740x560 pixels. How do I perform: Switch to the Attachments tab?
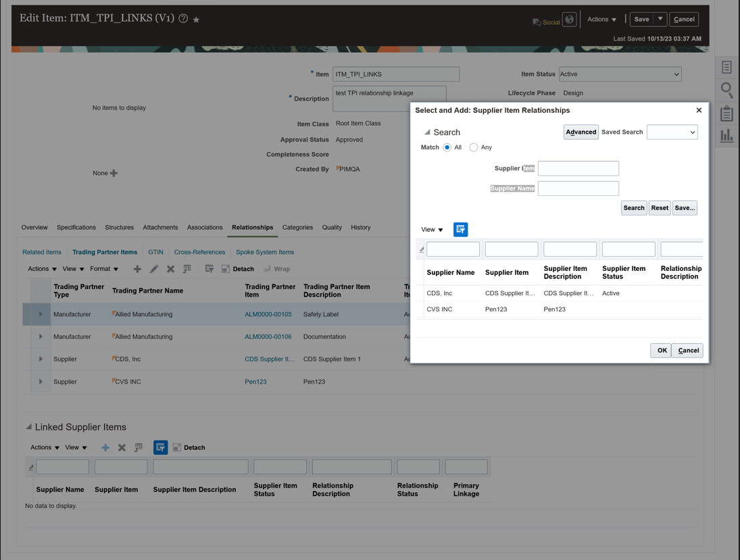[160, 228]
